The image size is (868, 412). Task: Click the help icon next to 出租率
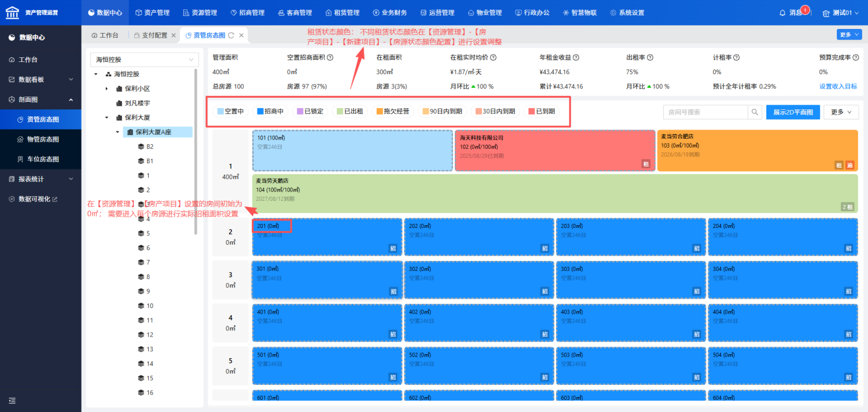pos(650,58)
